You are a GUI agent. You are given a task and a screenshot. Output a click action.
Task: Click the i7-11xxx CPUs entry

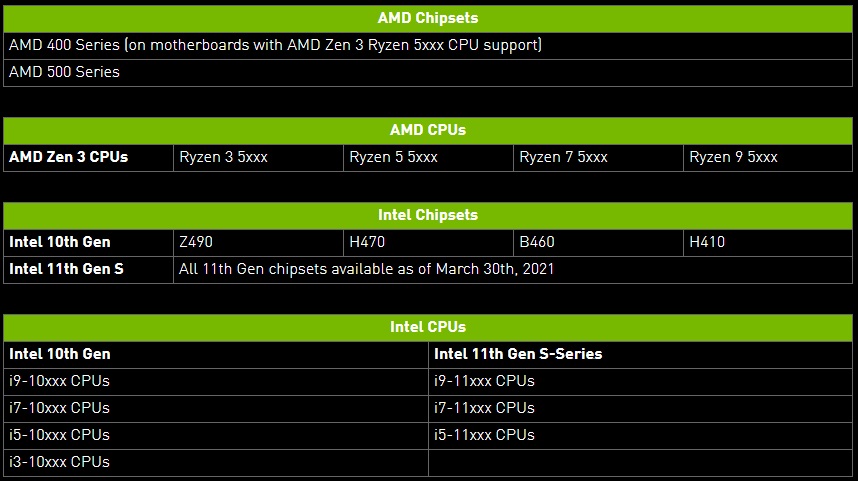485,408
